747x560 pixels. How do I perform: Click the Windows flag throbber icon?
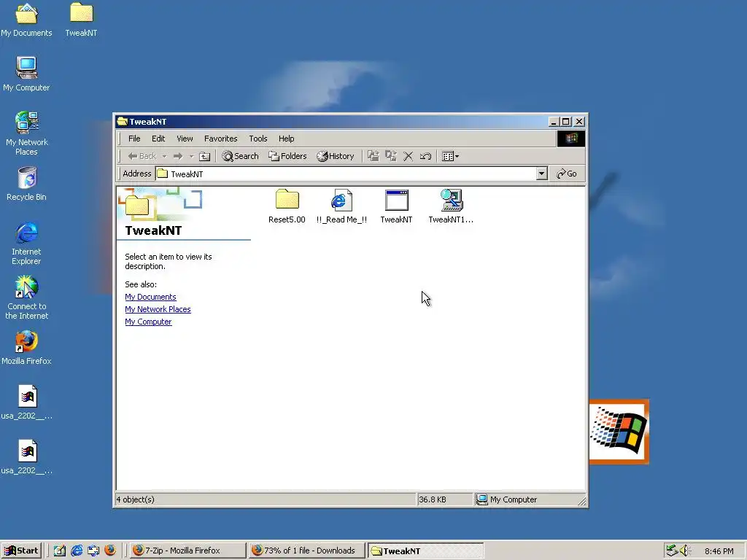(571, 139)
